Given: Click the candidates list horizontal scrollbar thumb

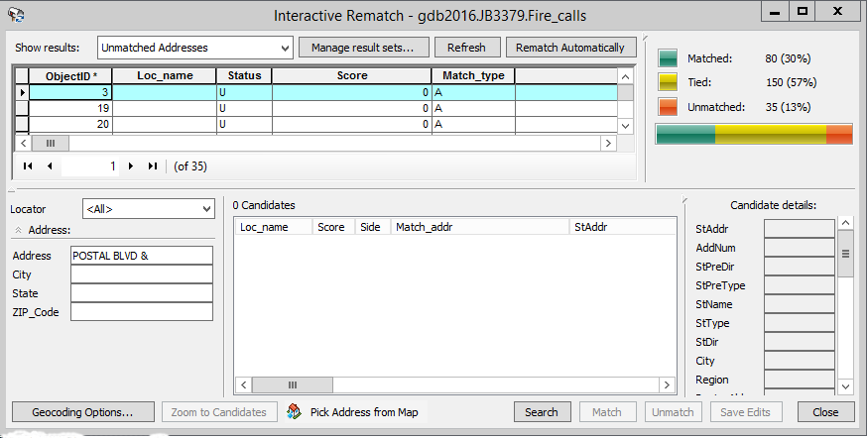Looking at the screenshot, I should tap(293, 384).
